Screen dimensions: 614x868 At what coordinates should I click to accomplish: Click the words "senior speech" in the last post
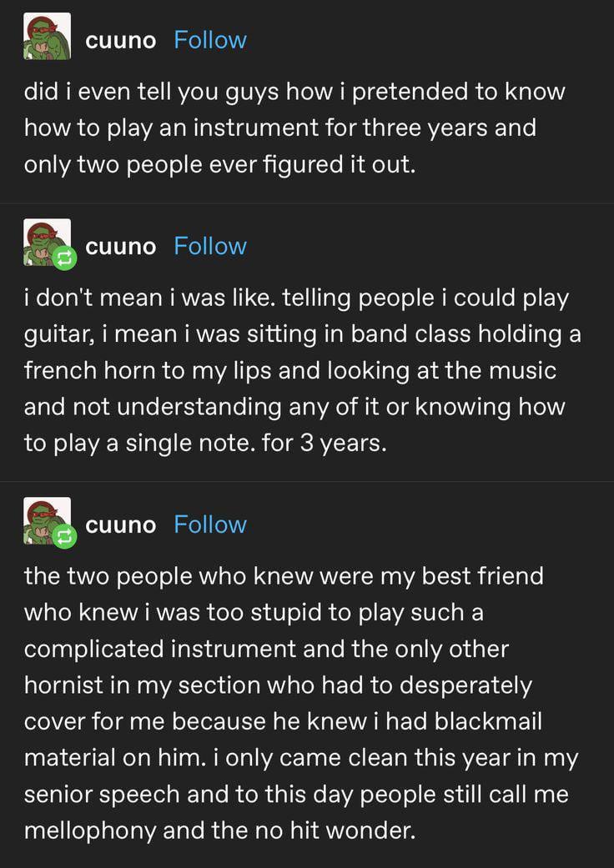99,794
